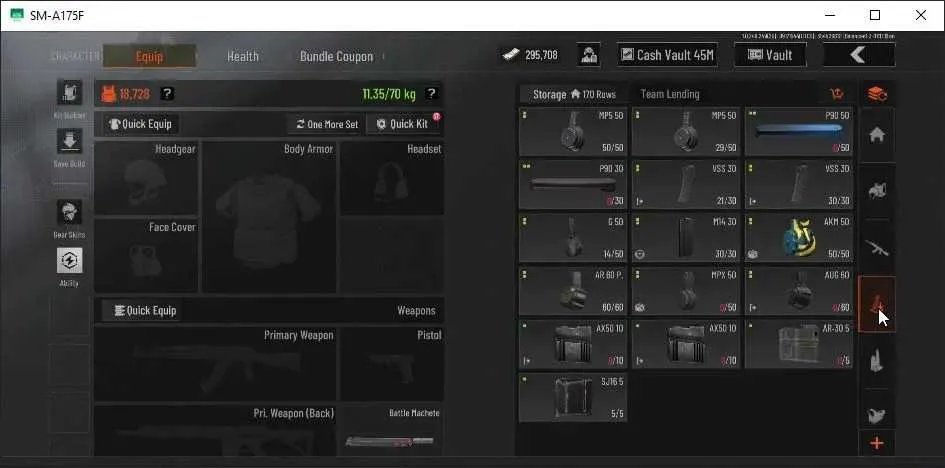Switch to the Health tab
Image resolution: width=945 pixels, height=468 pixels.
point(243,57)
